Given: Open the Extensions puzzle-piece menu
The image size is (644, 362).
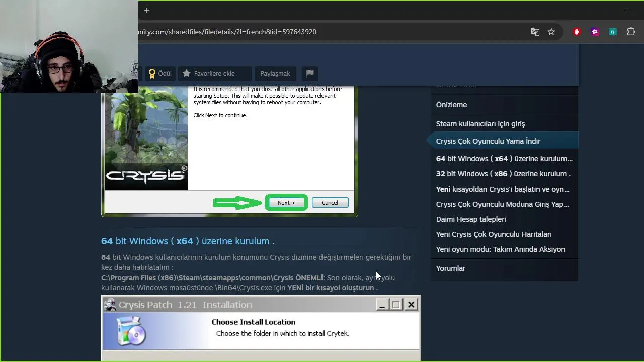Looking at the screenshot, I should 631,32.
